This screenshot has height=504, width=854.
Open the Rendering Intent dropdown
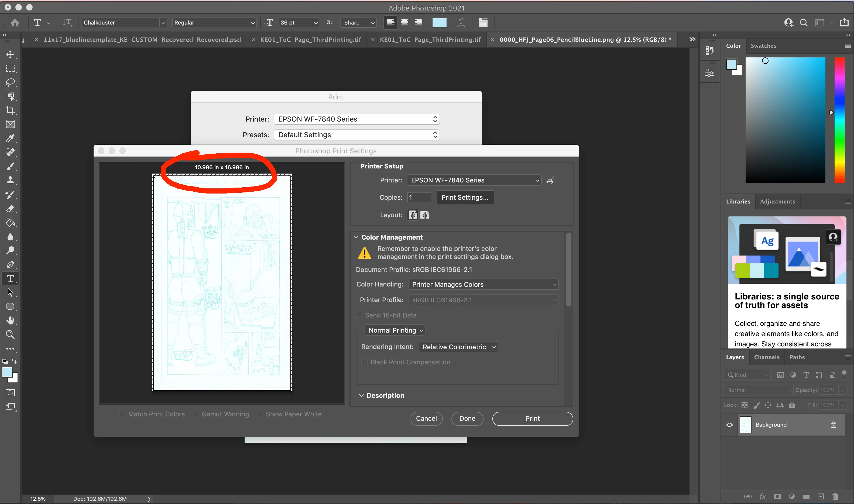coord(458,347)
